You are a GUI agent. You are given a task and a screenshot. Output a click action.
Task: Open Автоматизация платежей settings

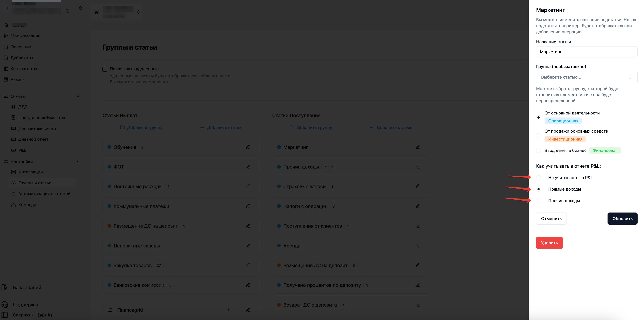(44, 193)
